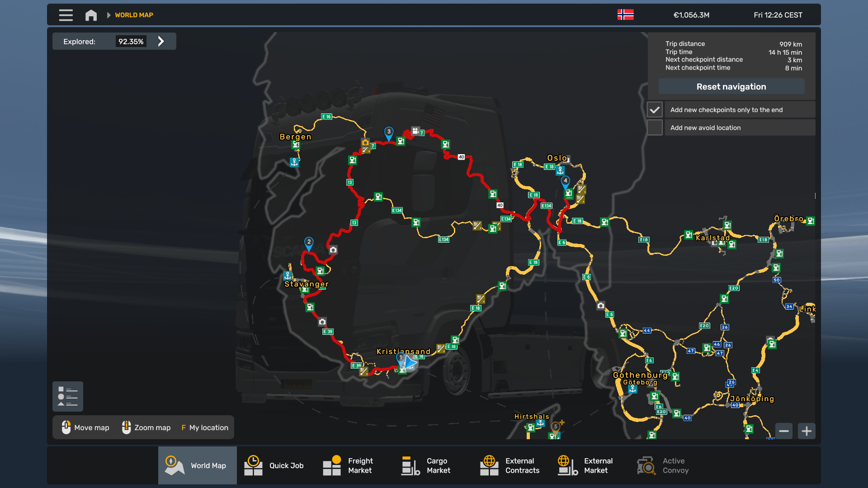The image size is (868, 488).
Task: Zoom out with the minus button
Action: tap(784, 431)
